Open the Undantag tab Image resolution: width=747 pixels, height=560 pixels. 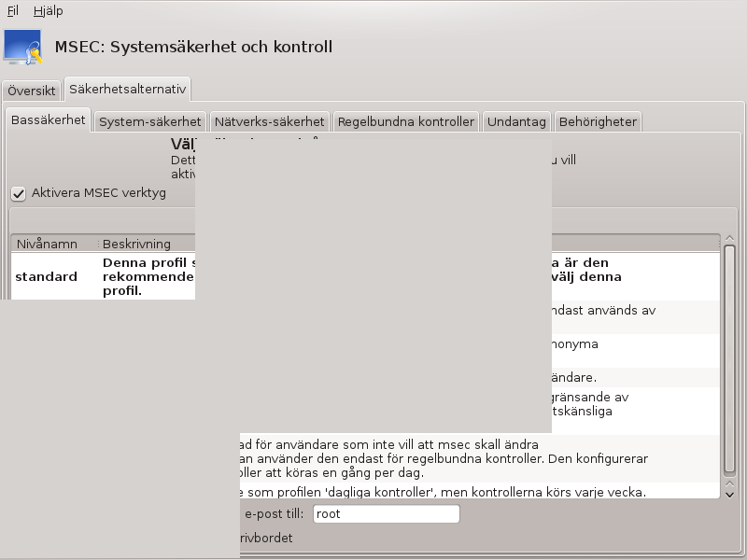click(516, 122)
